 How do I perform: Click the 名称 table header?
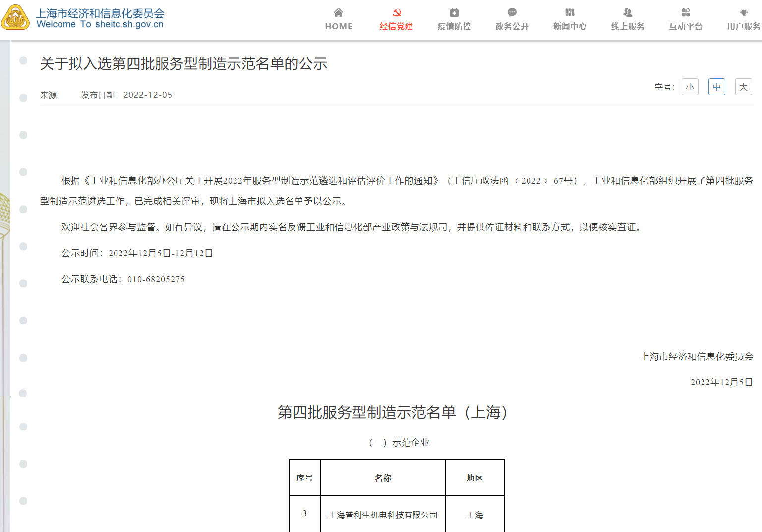tap(383, 478)
